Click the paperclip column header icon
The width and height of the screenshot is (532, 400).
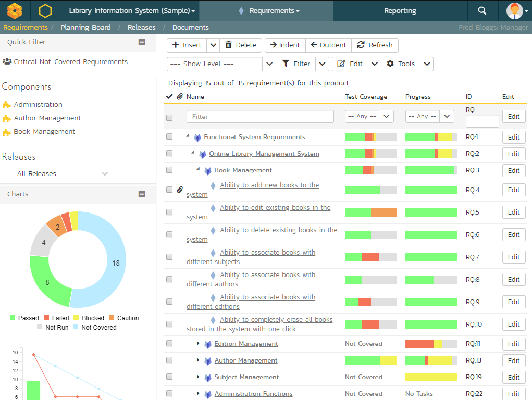point(180,97)
